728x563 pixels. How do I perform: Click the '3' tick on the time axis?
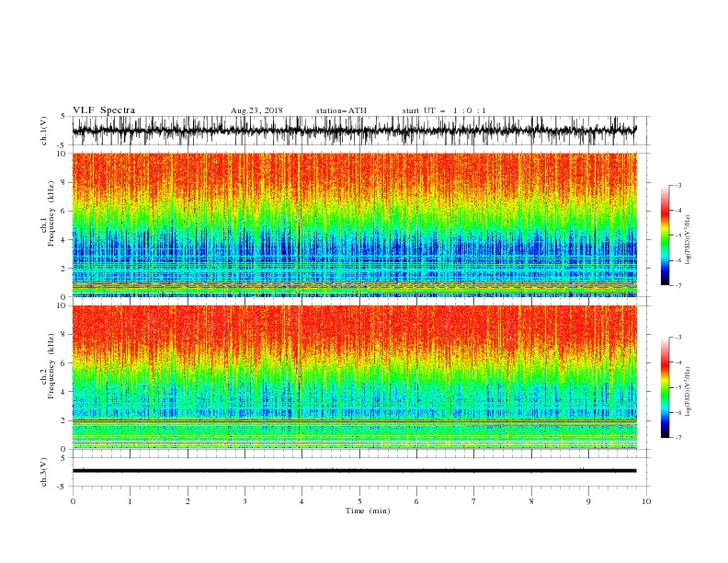(245, 501)
